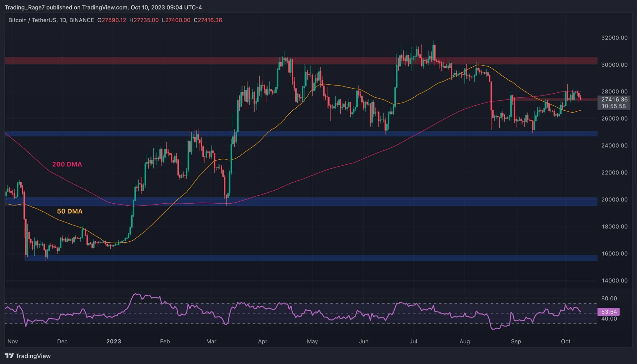The image size is (637, 364).
Task: Click the Oct label on time axis
Action: pos(565,341)
